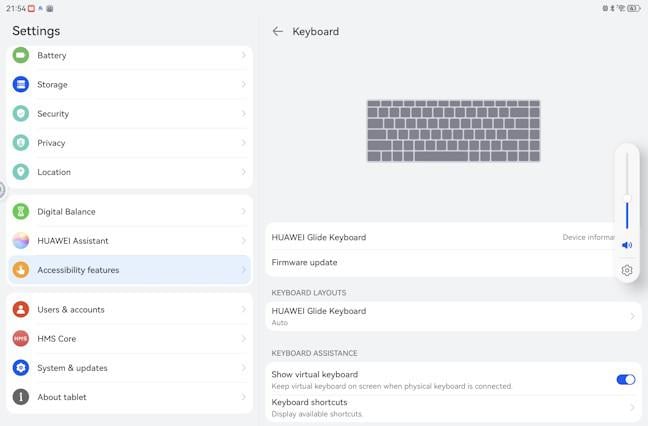The image size is (648, 426).
Task: Expand Location row chevron
Action: (243, 172)
